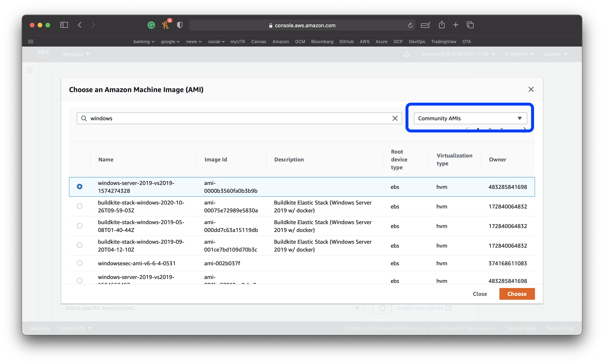Viewport: 604px width, 364px height.
Task: Click the Close button in dialog
Action: pyautogui.click(x=480, y=294)
